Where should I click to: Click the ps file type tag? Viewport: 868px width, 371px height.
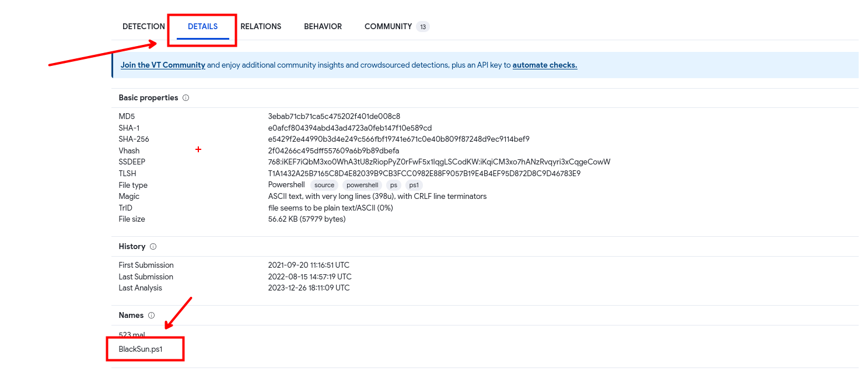coord(394,185)
